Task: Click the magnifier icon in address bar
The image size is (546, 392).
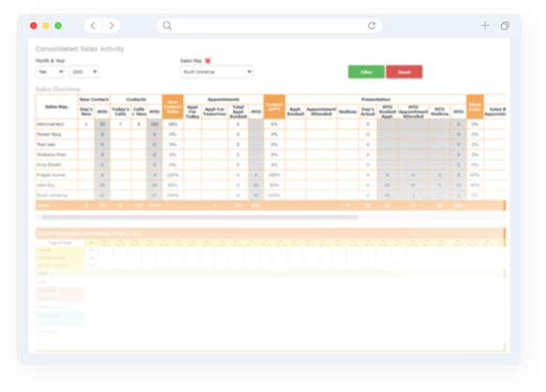Action: (x=167, y=25)
